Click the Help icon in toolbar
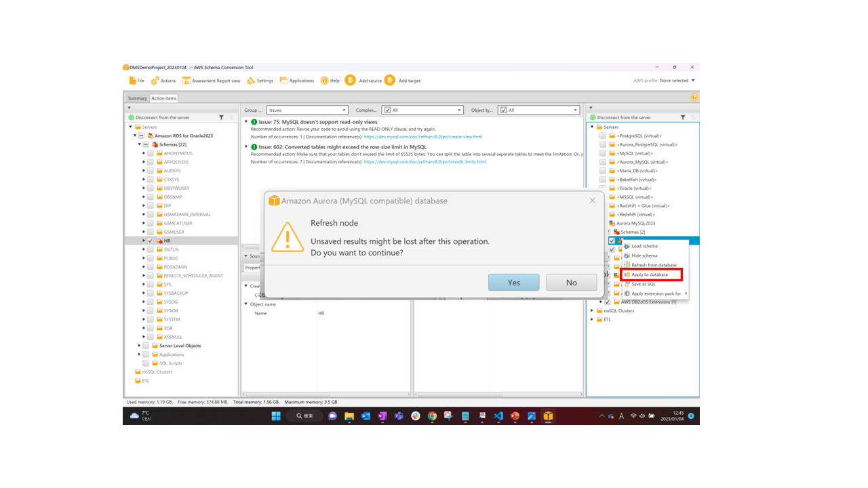The image size is (868, 488). 325,81
